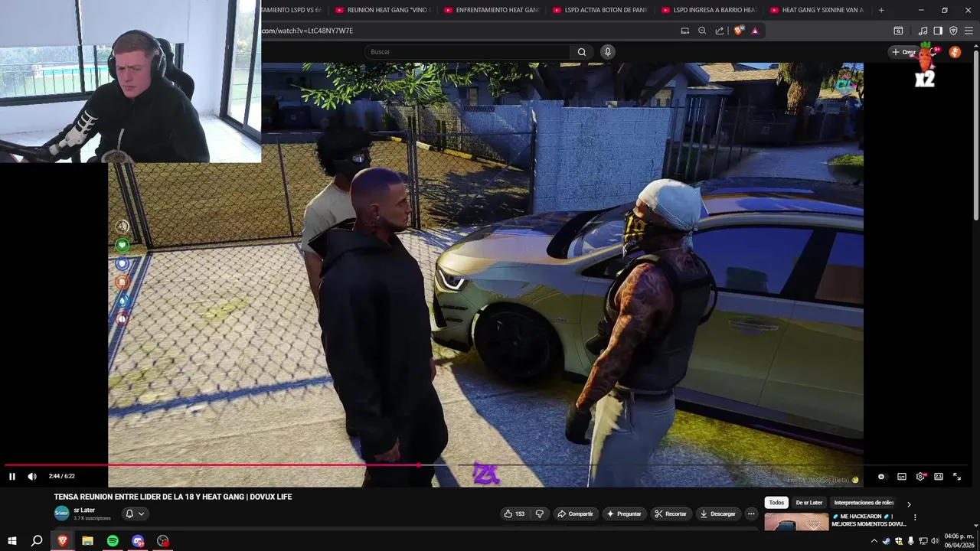
Task: Click the YouTube Crear create button
Action: (904, 52)
